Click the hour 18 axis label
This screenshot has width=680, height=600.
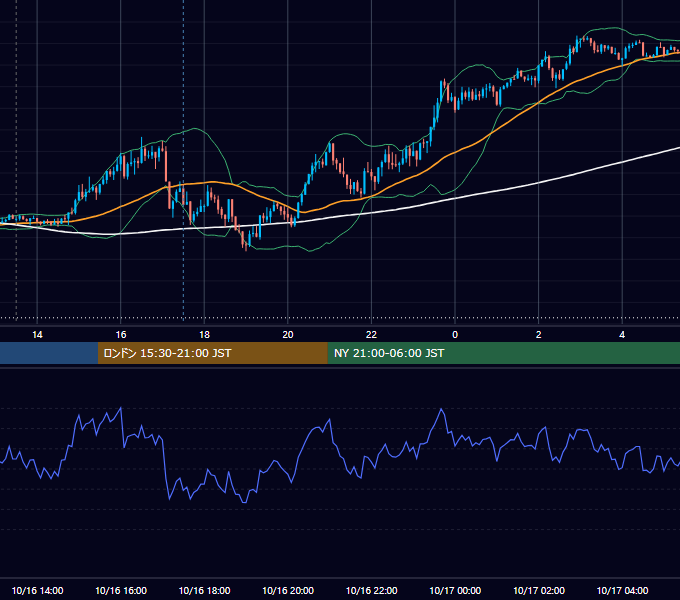coord(204,335)
